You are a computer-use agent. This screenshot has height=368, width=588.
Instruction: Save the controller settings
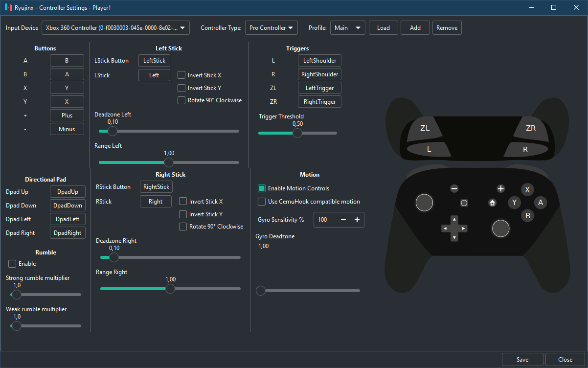tap(522, 360)
